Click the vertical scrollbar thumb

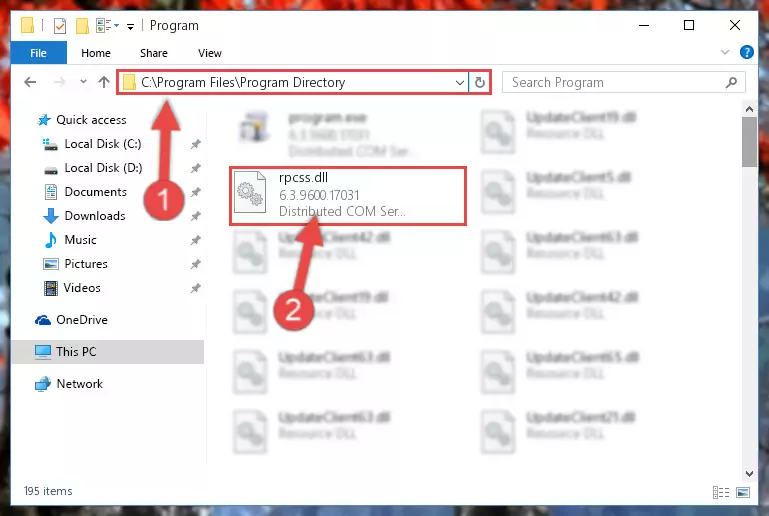[749, 142]
